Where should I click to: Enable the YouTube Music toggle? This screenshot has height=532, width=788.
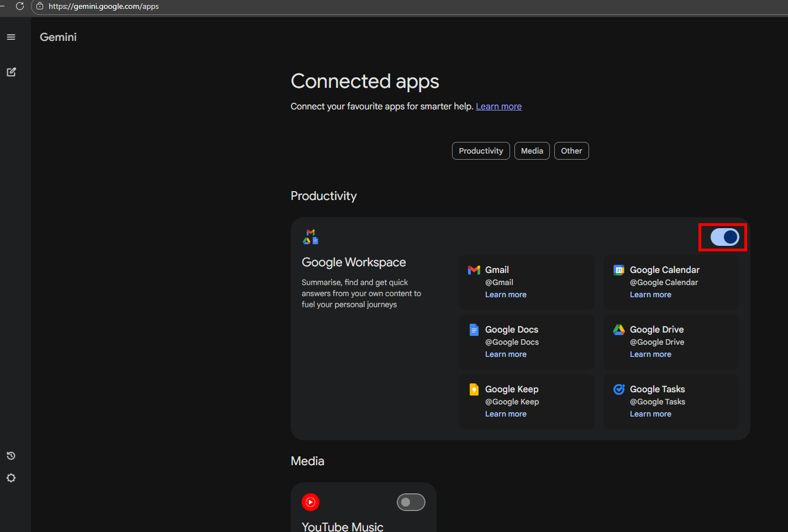pyautogui.click(x=411, y=502)
